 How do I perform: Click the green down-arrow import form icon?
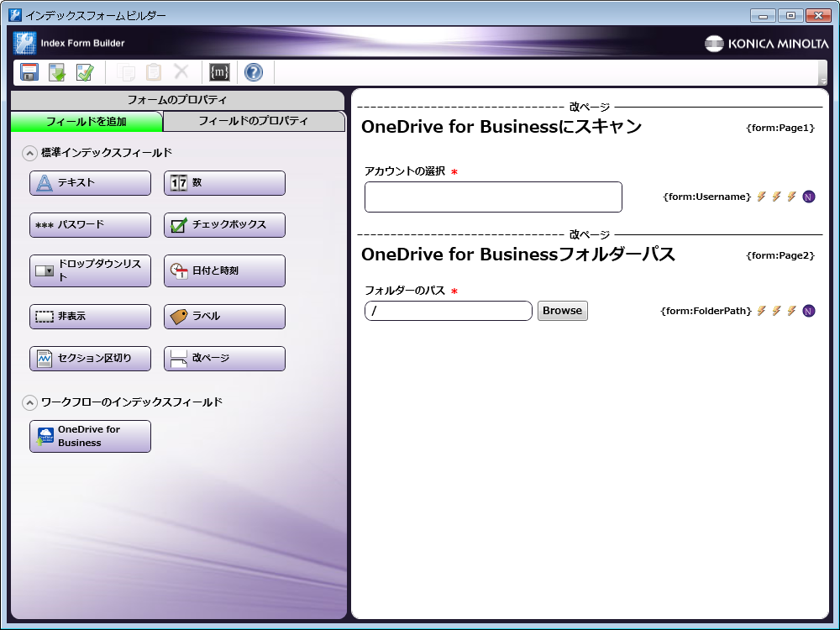[x=57, y=72]
